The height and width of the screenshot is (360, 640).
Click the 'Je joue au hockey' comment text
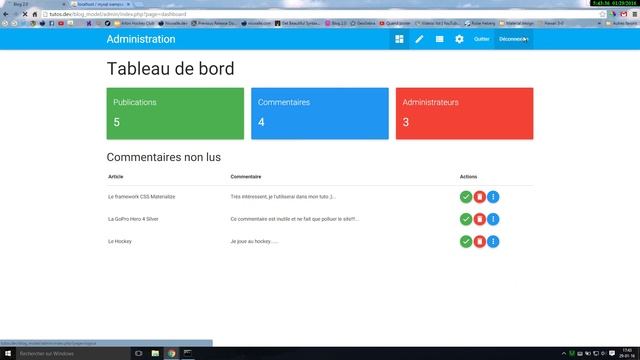[x=254, y=242]
